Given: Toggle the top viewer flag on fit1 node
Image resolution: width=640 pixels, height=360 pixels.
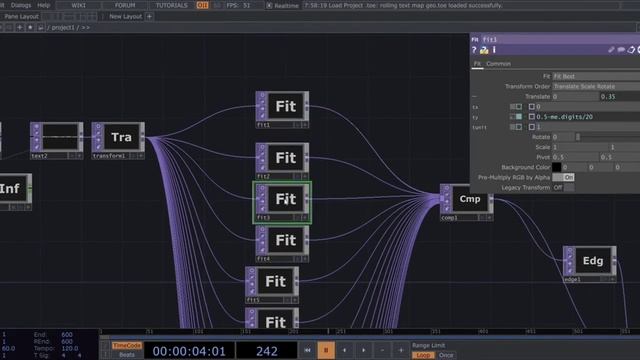Looking at the screenshot, I should click(x=262, y=96).
